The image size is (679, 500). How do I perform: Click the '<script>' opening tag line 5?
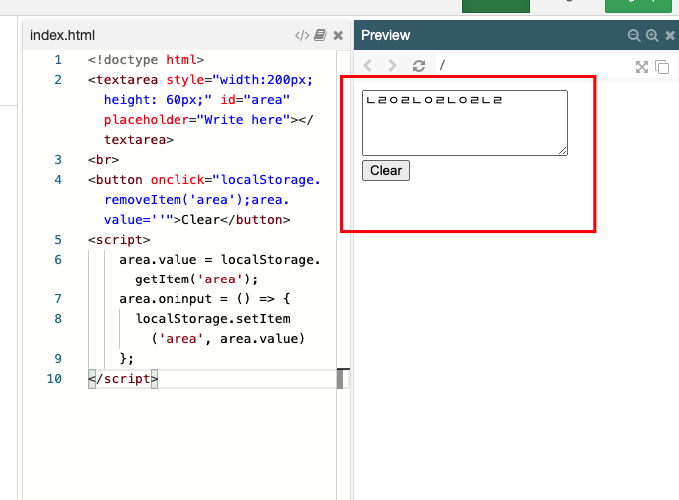[119, 240]
